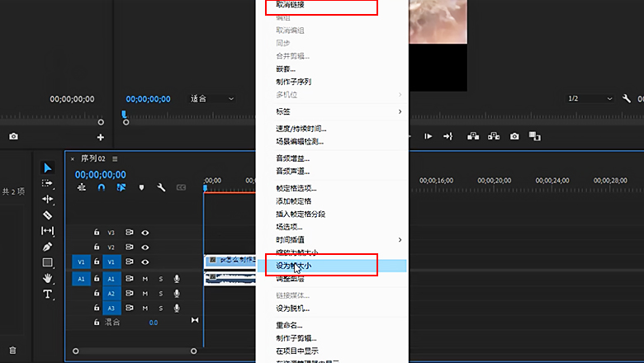
Task: Toggle the lock on track V3
Action: pyautogui.click(x=97, y=232)
